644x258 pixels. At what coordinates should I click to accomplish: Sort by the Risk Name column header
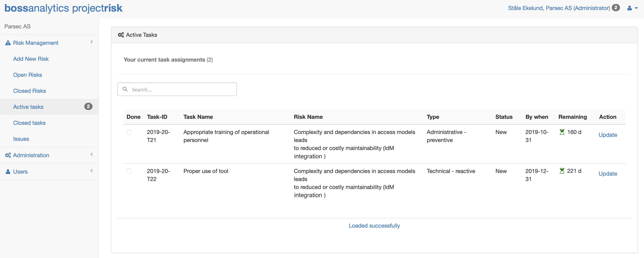coord(308,117)
